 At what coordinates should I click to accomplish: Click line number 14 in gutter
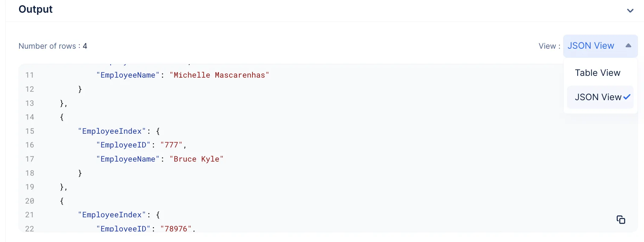30,117
